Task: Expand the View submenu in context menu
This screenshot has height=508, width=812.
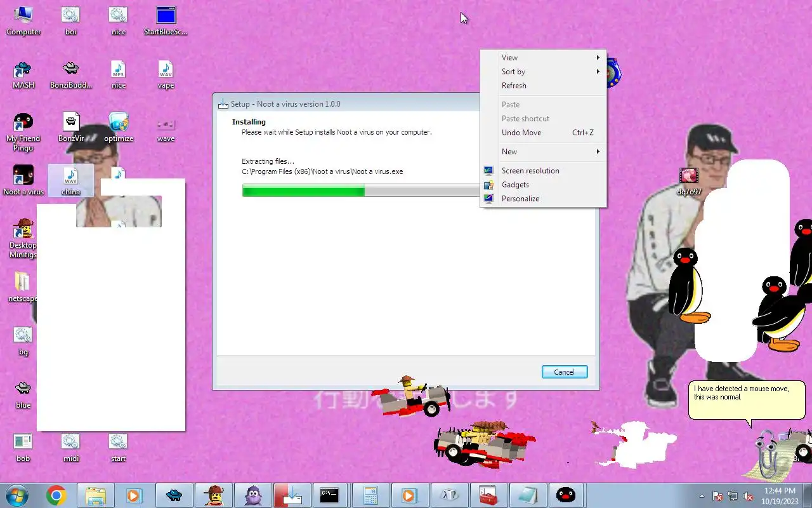Action: click(x=544, y=58)
